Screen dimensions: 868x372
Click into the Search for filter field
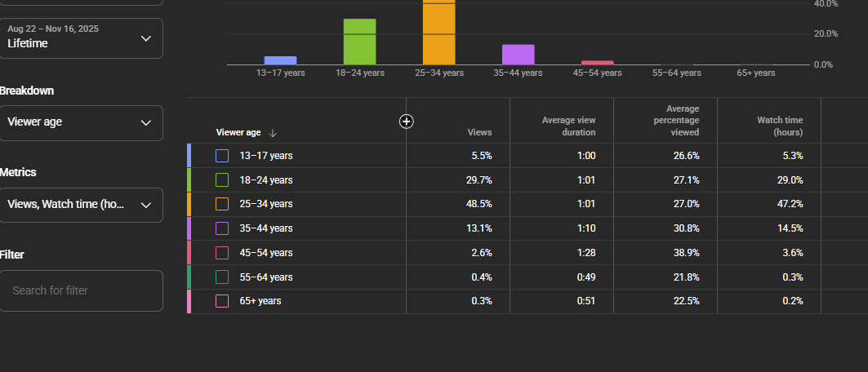pos(81,290)
